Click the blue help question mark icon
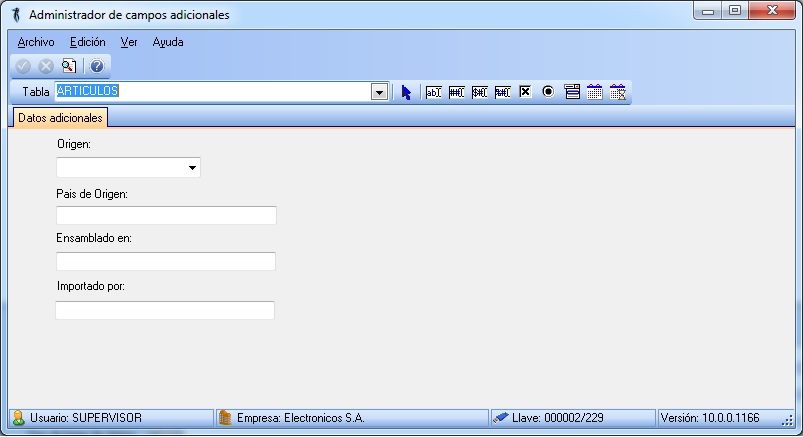 coord(97,66)
